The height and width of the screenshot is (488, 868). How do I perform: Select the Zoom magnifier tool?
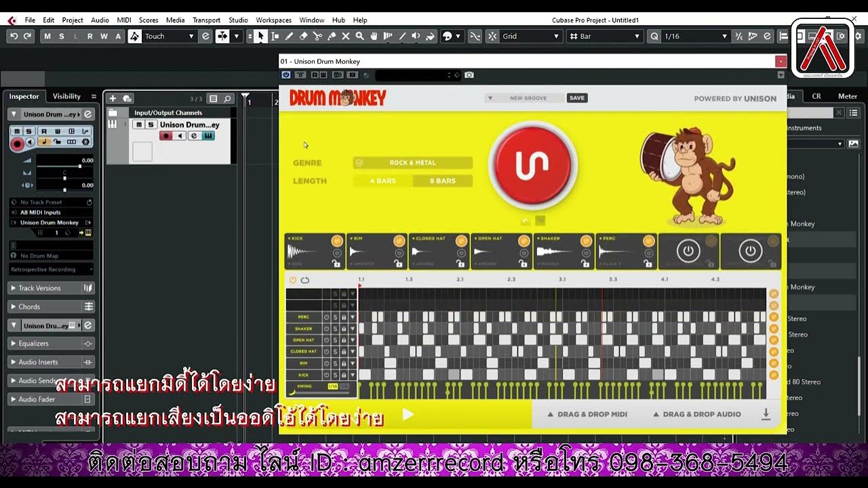pos(360,36)
